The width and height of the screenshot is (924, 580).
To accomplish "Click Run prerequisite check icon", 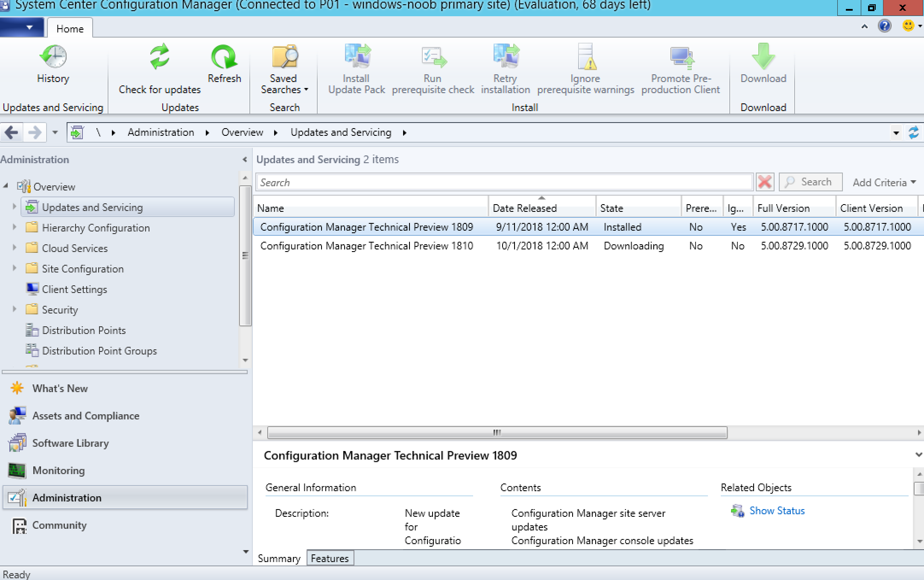I will click(x=433, y=57).
